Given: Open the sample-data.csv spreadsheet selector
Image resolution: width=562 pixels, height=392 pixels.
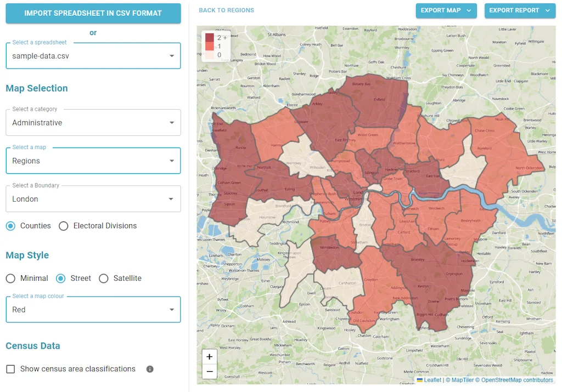Looking at the screenshot, I should coord(172,55).
